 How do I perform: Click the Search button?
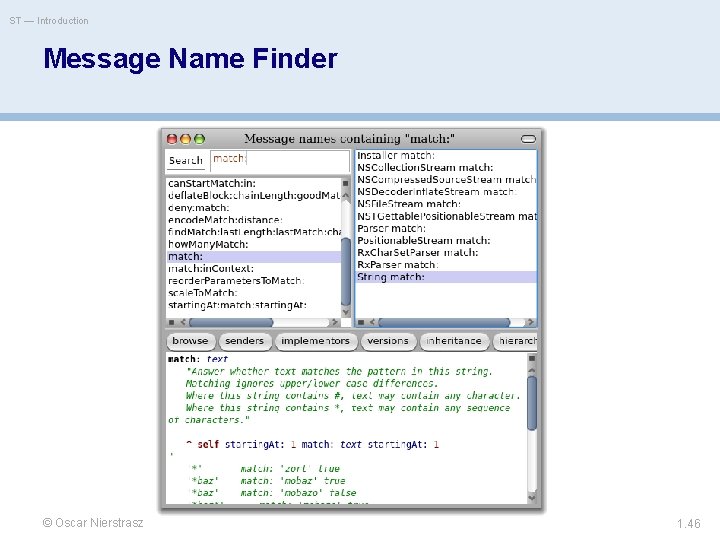(186, 160)
